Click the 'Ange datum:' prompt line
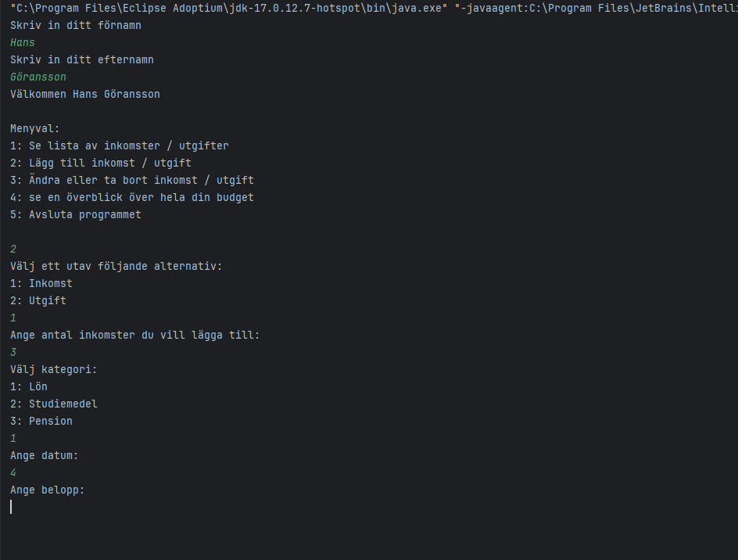The width and height of the screenshot is (738, 560). (x=45, y=456)
